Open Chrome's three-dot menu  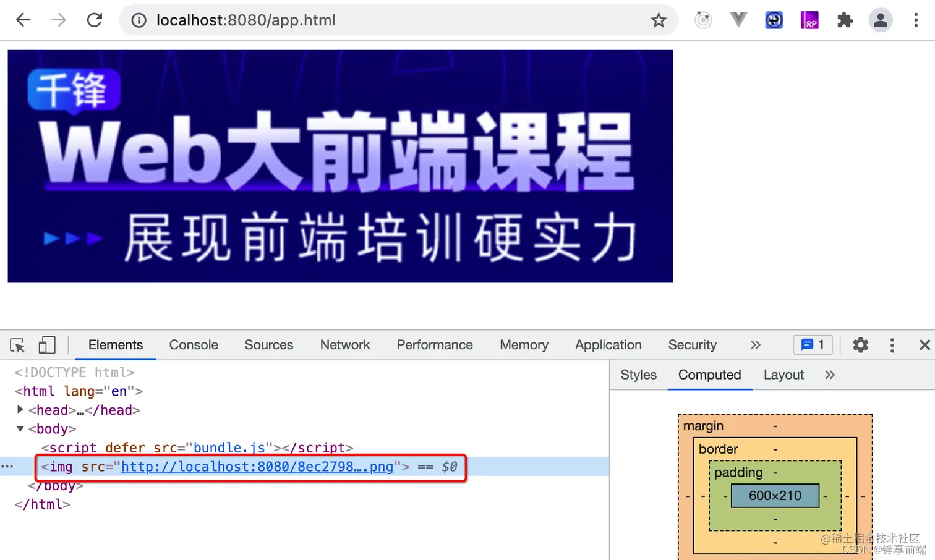[916, 20]
